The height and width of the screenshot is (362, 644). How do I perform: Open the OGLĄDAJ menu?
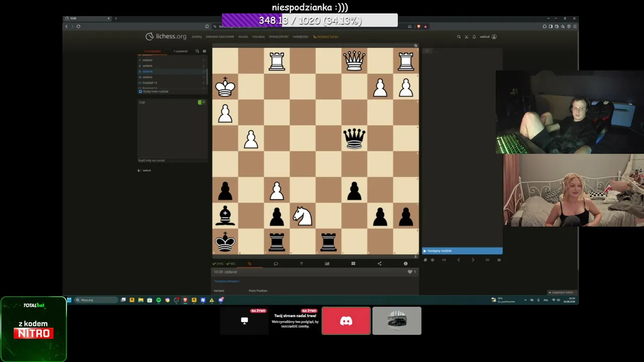[x=259, y=37]
